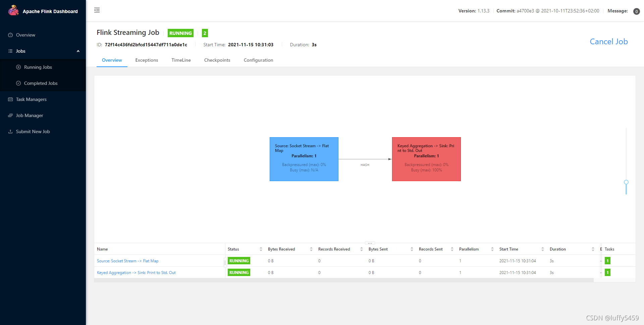Sort table by Duration column
Screen dimensions: 644x325
pos(593,249)
